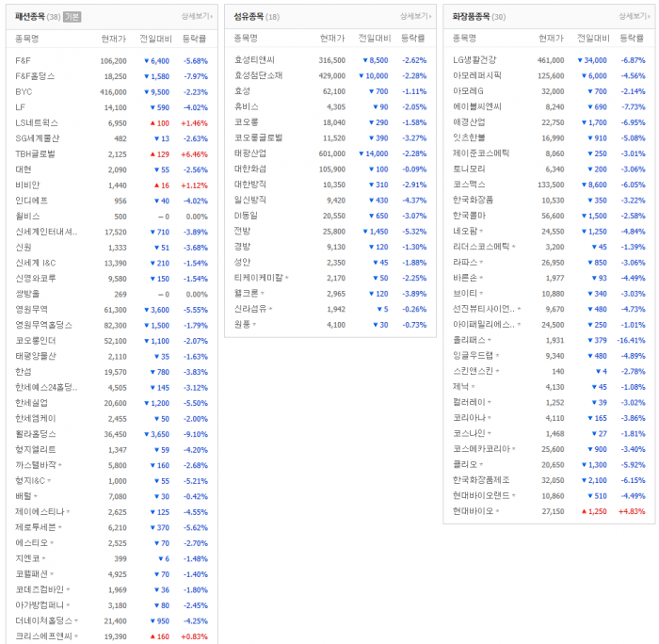
Task: Open the 태광산업 stock page
Action: coord(250,153)
